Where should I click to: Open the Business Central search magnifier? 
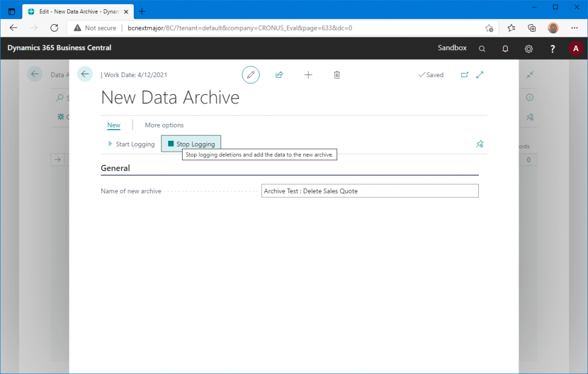point(482,48)
